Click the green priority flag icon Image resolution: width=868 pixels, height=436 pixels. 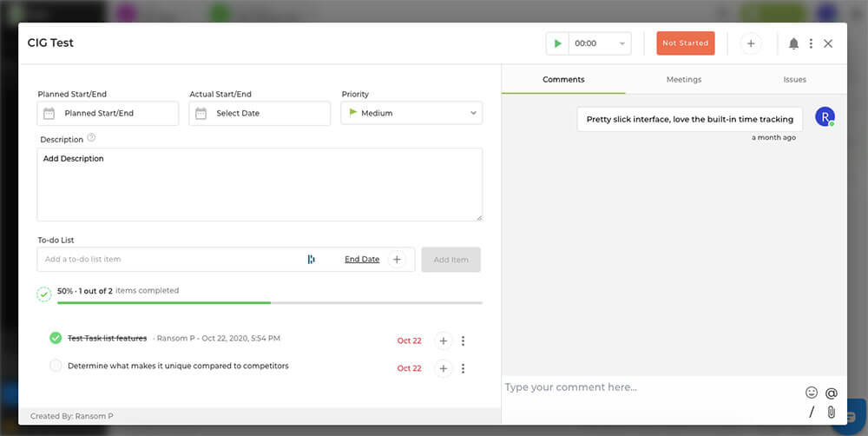(353, 112)
